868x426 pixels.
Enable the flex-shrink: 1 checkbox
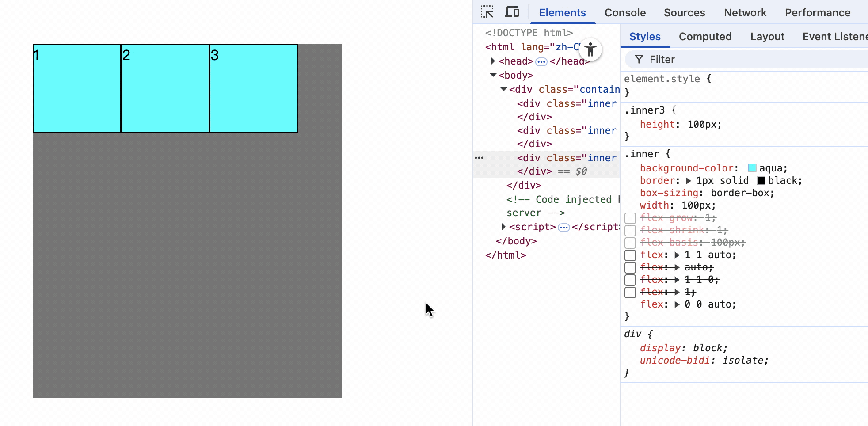coord(630,230)
